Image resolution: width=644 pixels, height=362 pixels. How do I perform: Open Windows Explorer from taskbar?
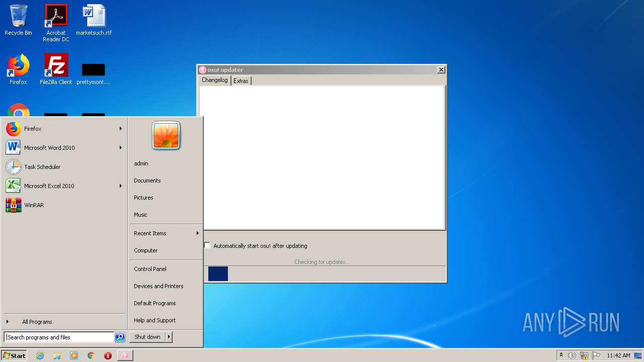coord(57,355)
